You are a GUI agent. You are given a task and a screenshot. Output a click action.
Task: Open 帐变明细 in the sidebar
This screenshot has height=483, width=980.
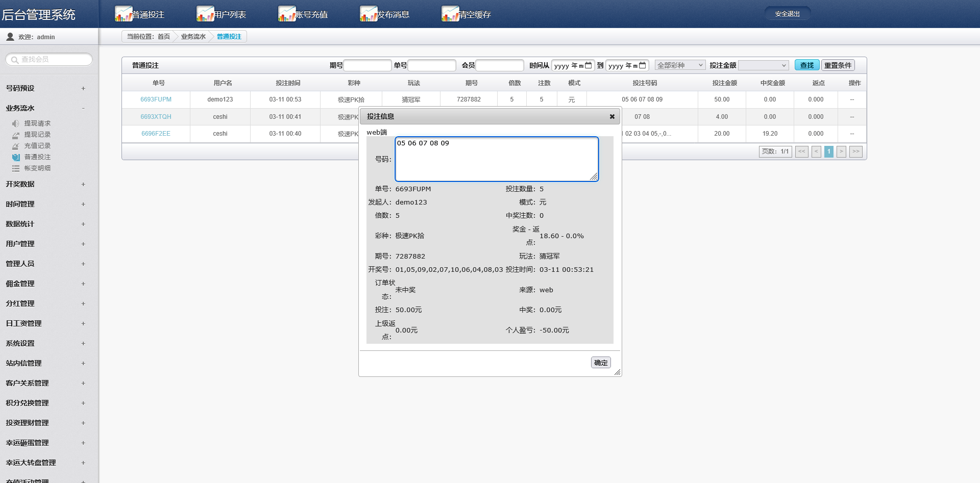click(37, 168)
